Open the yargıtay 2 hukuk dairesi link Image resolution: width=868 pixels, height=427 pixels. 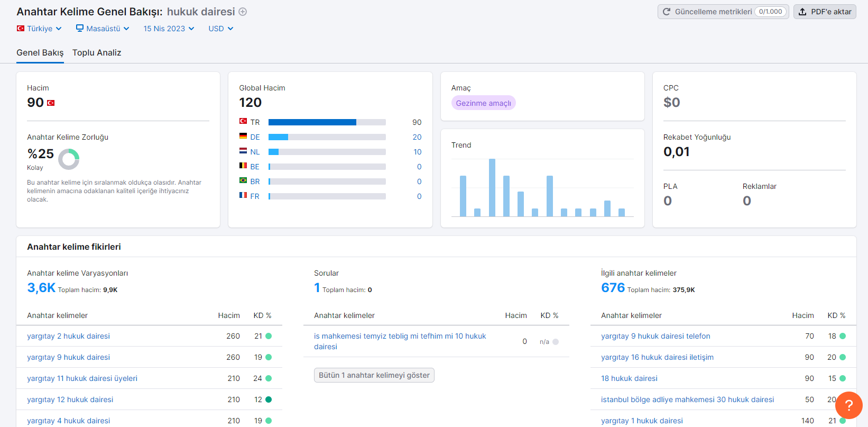[69, 336]
